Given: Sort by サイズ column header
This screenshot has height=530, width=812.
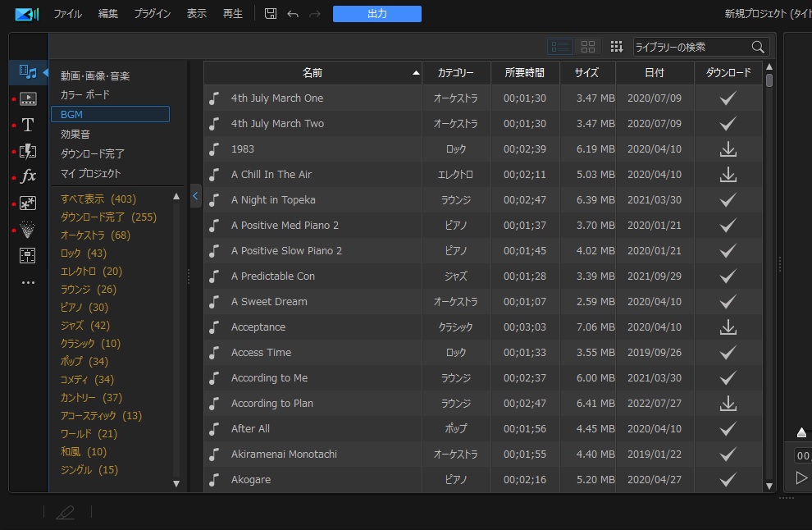Looking at the screenshot, I should pos(587,72).
